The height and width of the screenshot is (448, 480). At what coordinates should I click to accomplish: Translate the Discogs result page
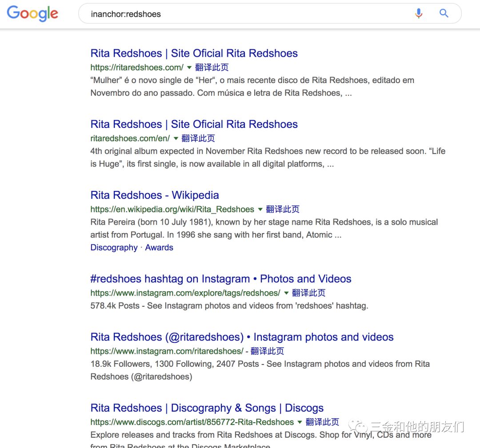[322, 422]
